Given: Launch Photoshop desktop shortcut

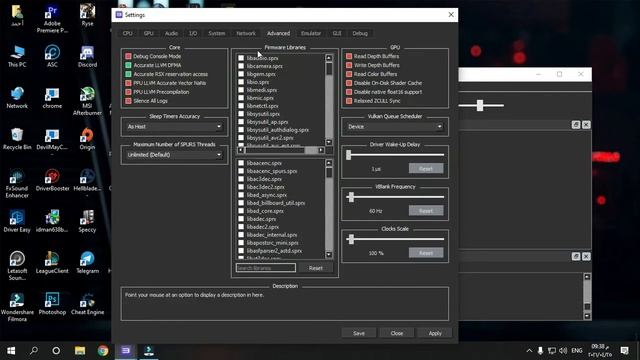Looking at the screenshot, I should click(x=52, y=304).
